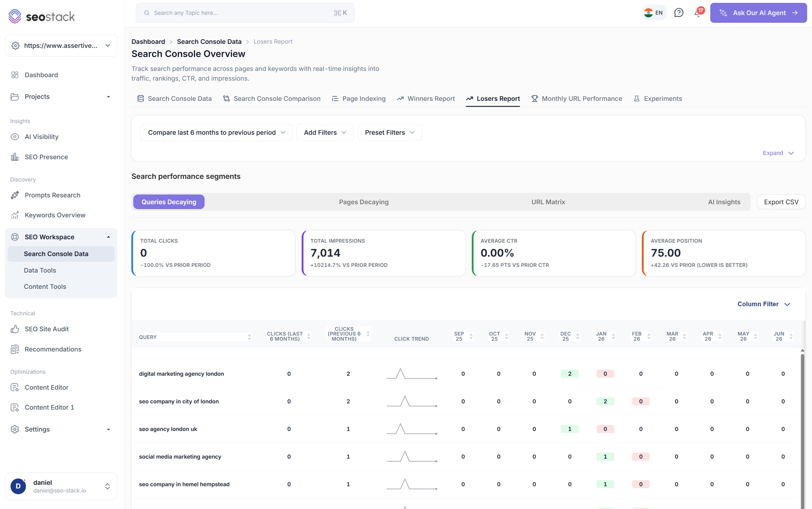Sort by Clicks (Previous 6 Months) column

[368, 334]
